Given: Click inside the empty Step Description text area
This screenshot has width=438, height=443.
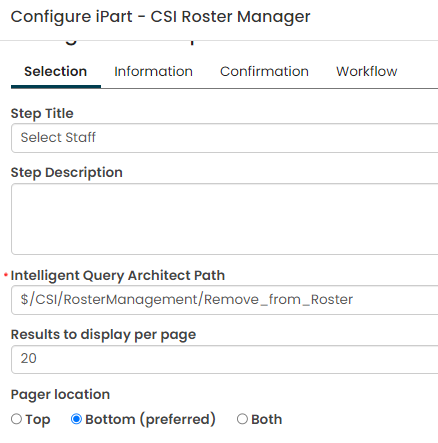Looking at the screenshot, I should pos(225,219).
